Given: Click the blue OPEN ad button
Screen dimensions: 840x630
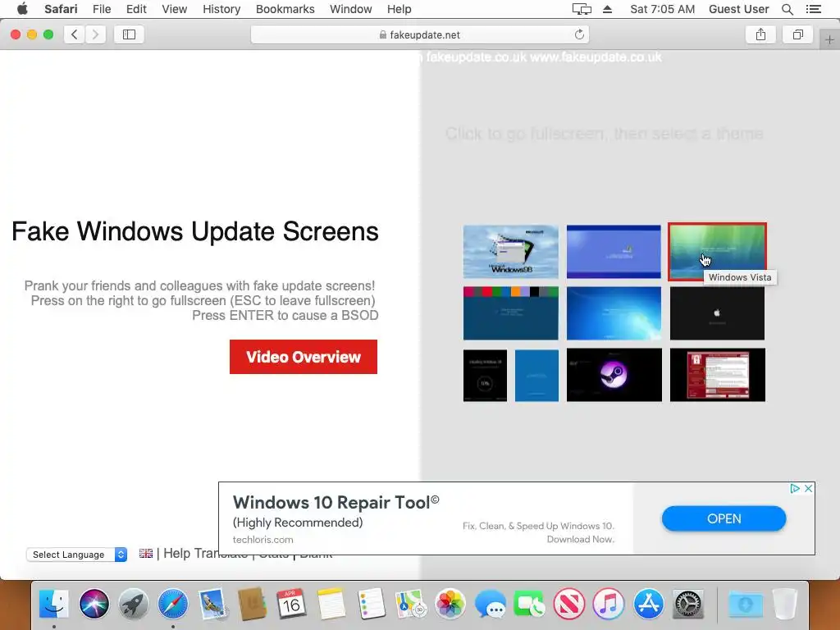Looking at the screenshot, I should [724, 518].
